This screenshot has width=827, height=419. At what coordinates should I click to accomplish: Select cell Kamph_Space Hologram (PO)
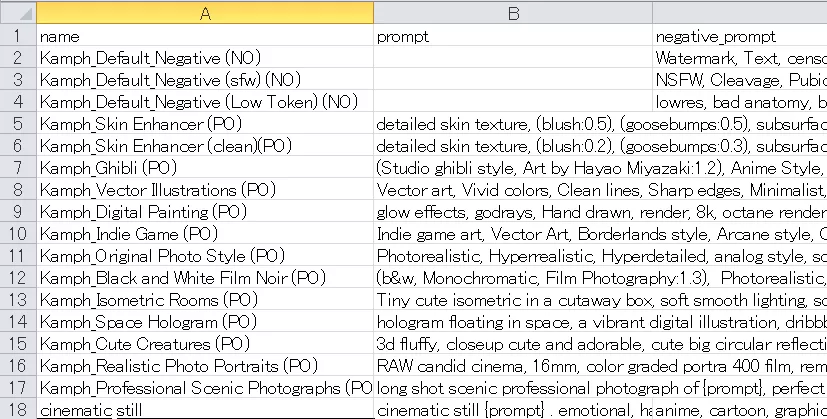pyautogui.click(x=205, y=321)
